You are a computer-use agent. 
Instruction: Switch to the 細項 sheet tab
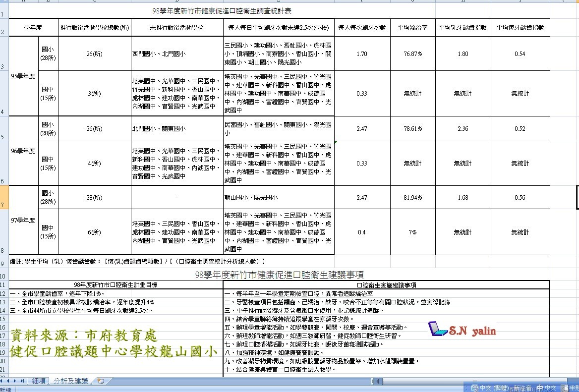pos(39,381)
